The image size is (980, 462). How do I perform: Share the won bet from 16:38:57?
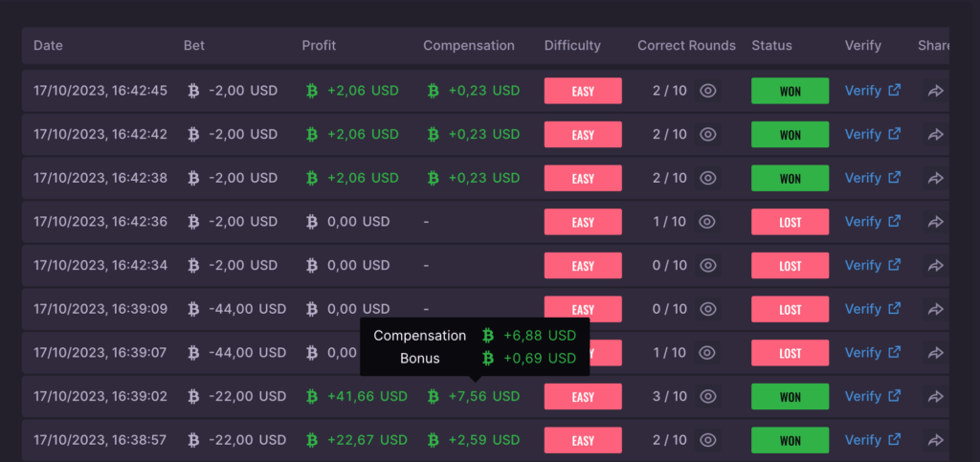(x=935, y=441)
